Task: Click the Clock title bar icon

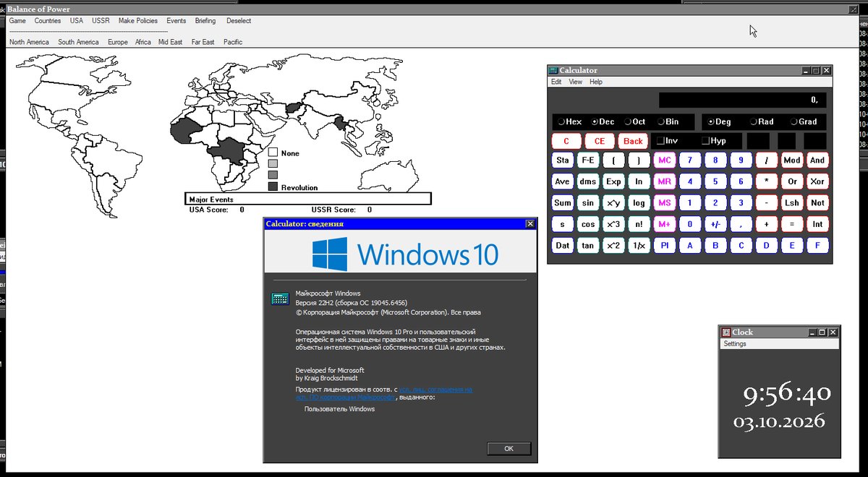Action: [726, 332]
